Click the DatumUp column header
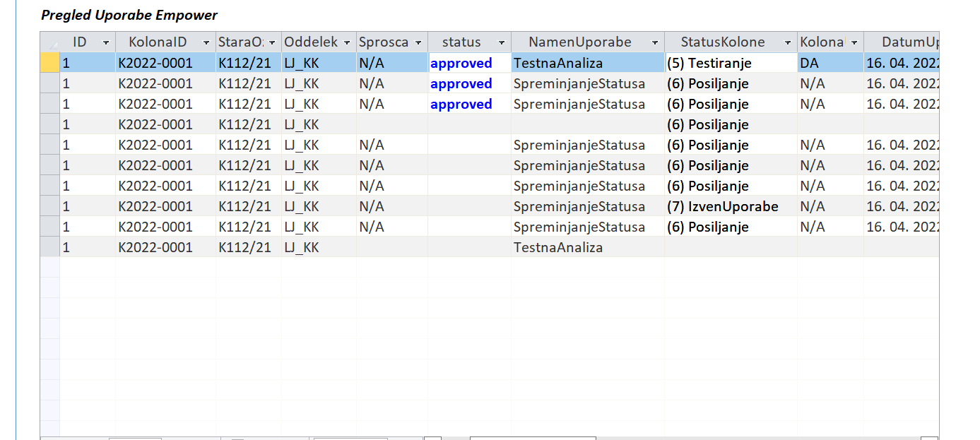Image resolution: width=980 pixels, height=440 pixels. [909, 42]
